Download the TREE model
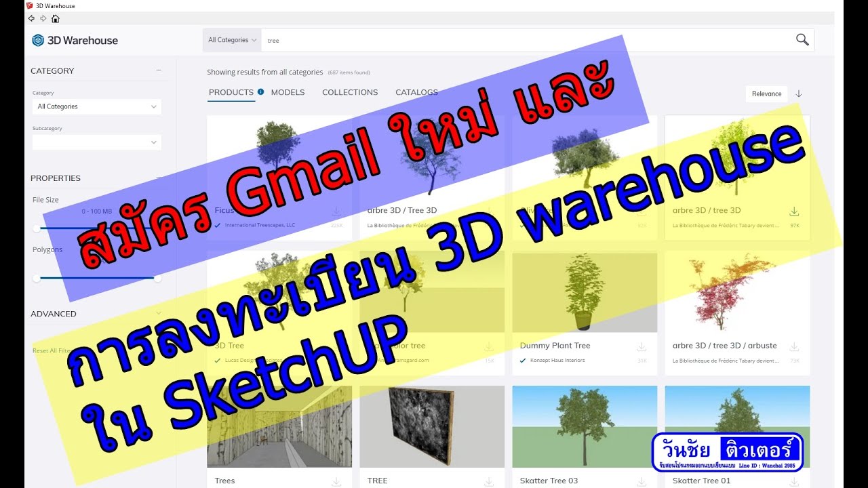The image size is (868, 488). [x=489, y=482]
